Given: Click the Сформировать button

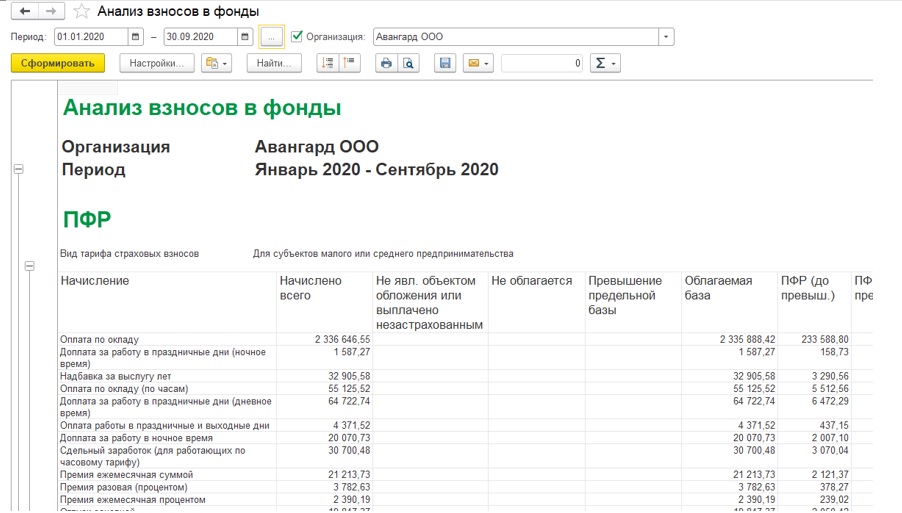Looking at the screenshot, I should pos(57,63).
